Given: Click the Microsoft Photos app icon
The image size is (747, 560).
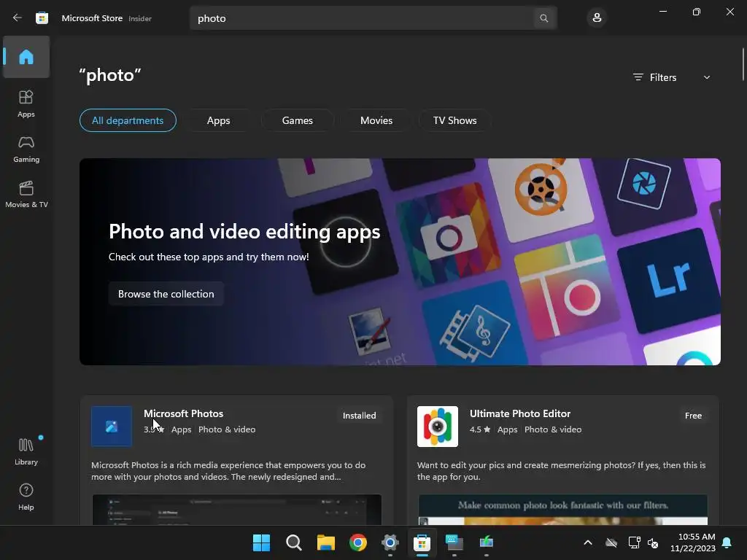Looking at the screenshot, I should (x=112, y=426).
